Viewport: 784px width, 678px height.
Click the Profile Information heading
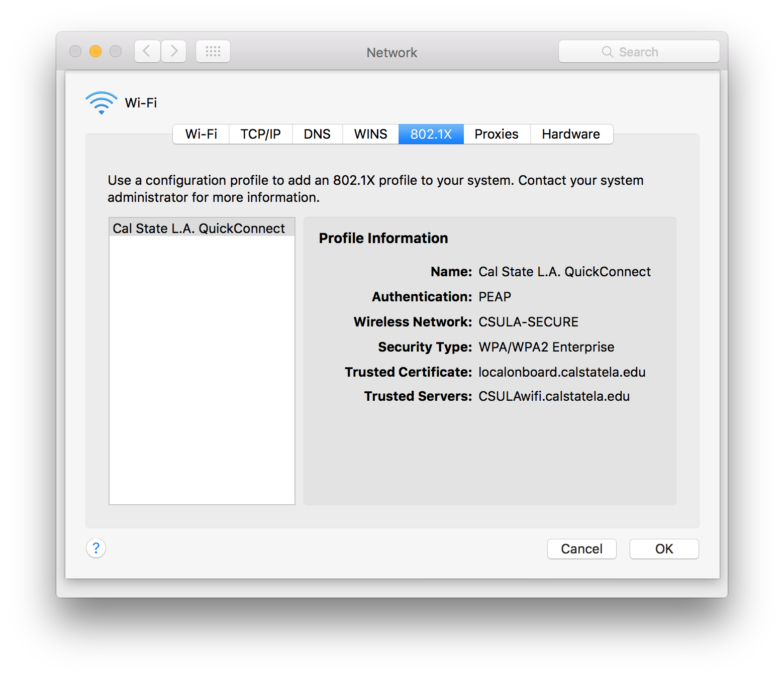click(383, 238)
